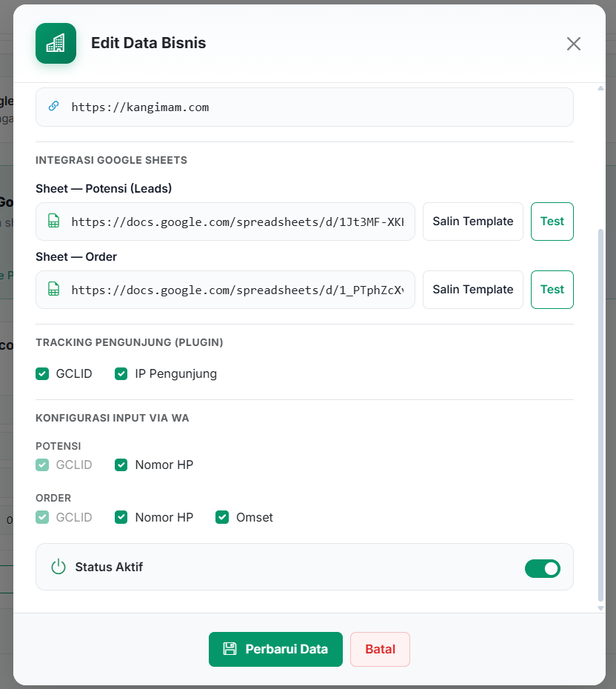Click the 'Sheet — Order' label
The image size is (616, 689).
pyautogui.click(x=76, y=256)
